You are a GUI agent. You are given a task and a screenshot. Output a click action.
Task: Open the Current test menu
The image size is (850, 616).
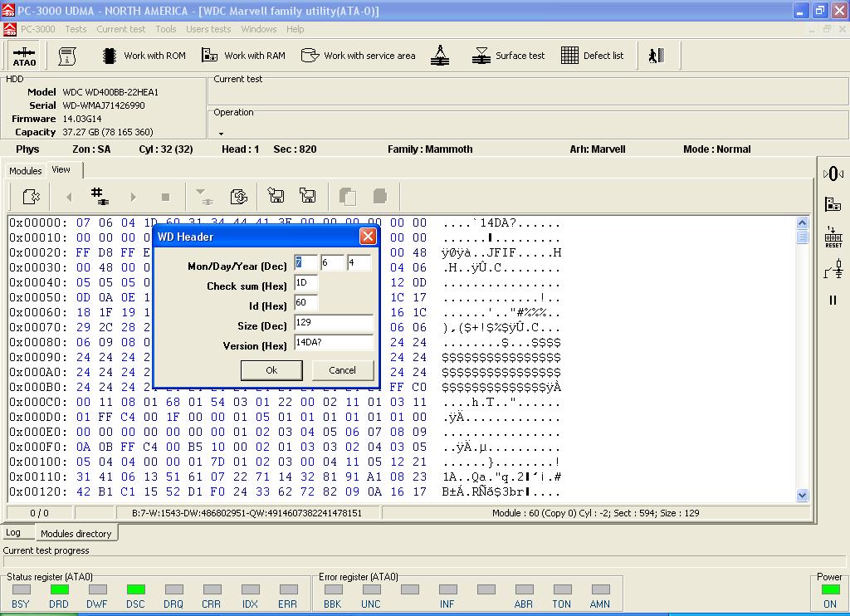[x=121, y=29]
